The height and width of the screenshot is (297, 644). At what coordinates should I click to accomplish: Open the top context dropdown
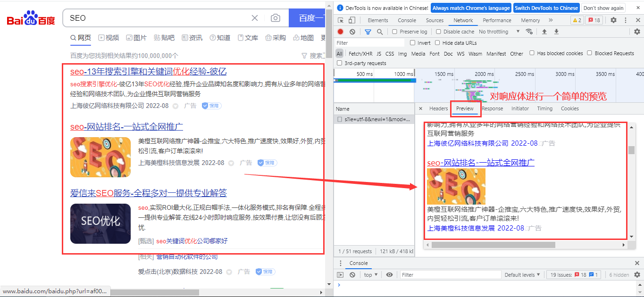click(371, 275)
